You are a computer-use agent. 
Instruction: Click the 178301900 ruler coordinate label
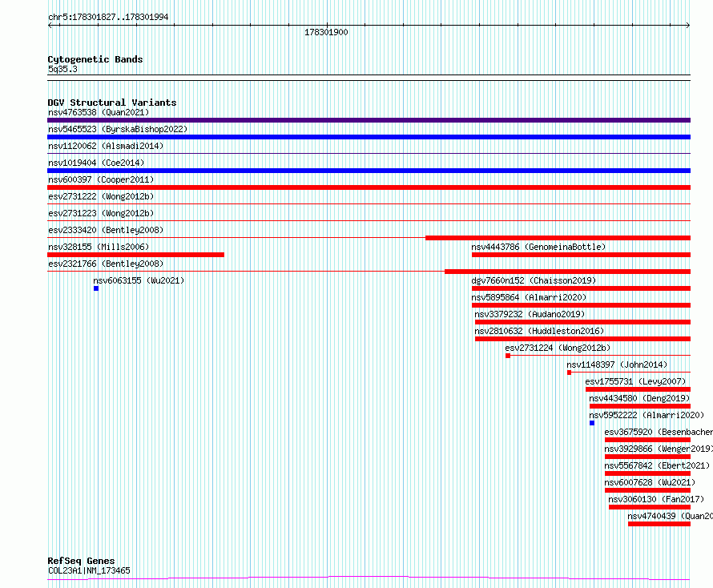pyautogui.click(x=326, y=32)
